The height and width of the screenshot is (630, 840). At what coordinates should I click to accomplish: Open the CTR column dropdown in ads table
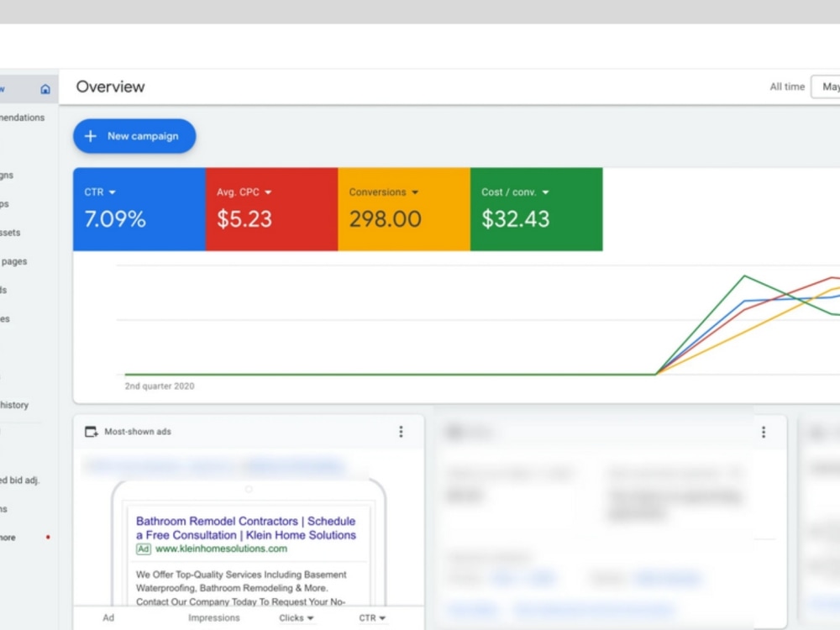click(x=372, y=617)
